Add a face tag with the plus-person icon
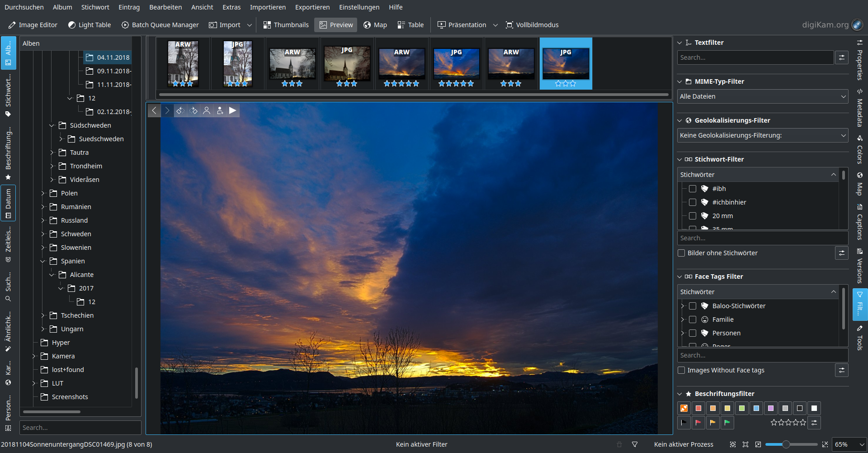The image size is (868, 453). coord(220,110)
